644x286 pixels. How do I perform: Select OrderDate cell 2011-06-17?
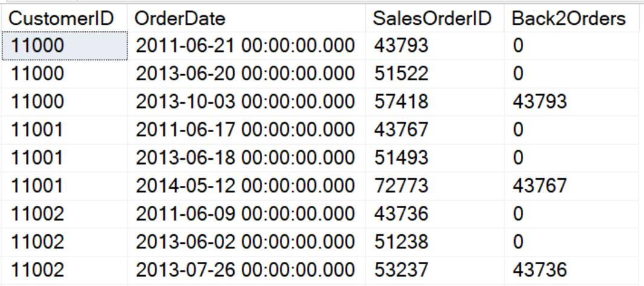pyautogui.click(x=246, y=130)
